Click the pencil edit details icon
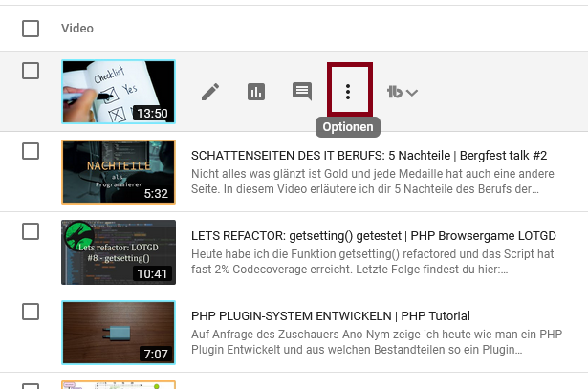The image size is (588, 389). pos(210,92)
